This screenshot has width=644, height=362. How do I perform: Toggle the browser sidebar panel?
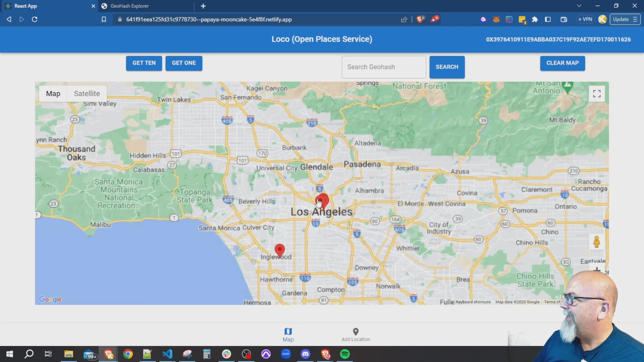(x=548, y=19)
